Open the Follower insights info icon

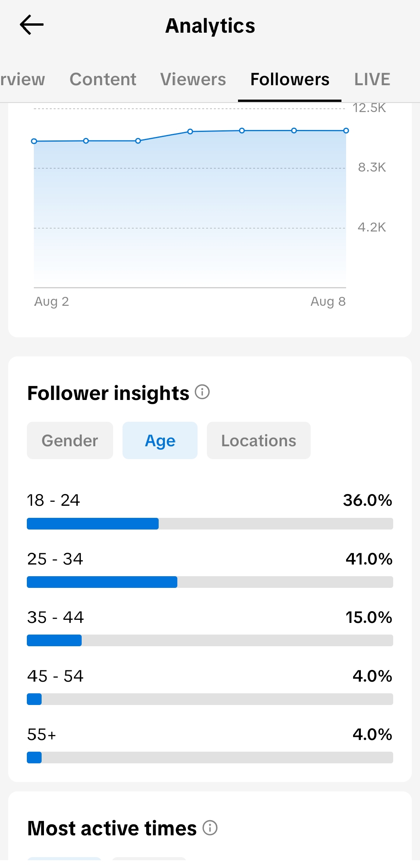coord(202,392)
